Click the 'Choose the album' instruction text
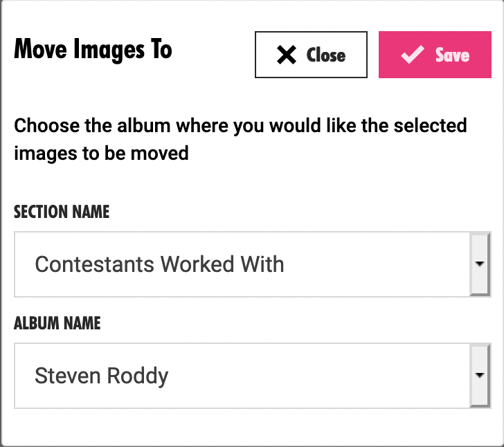504x447 pixels. pyautogui.click(x=240, y=126)
